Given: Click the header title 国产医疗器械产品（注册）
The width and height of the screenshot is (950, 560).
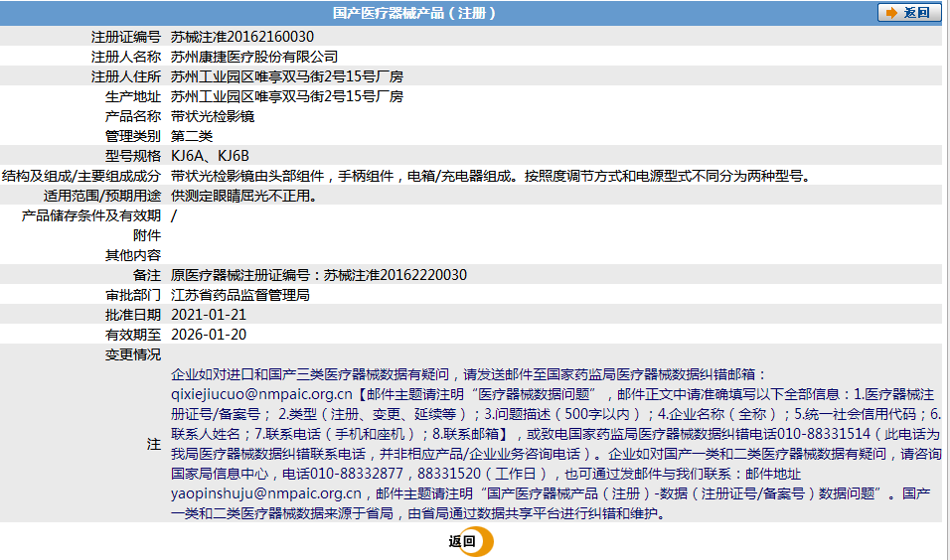Looking at the screenshot, I should coord(414,13).
